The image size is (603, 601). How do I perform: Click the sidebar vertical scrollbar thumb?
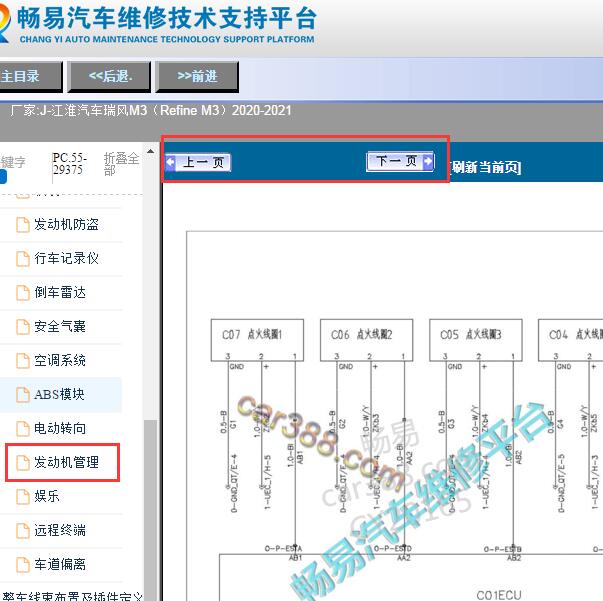click(x=151, y=510)
